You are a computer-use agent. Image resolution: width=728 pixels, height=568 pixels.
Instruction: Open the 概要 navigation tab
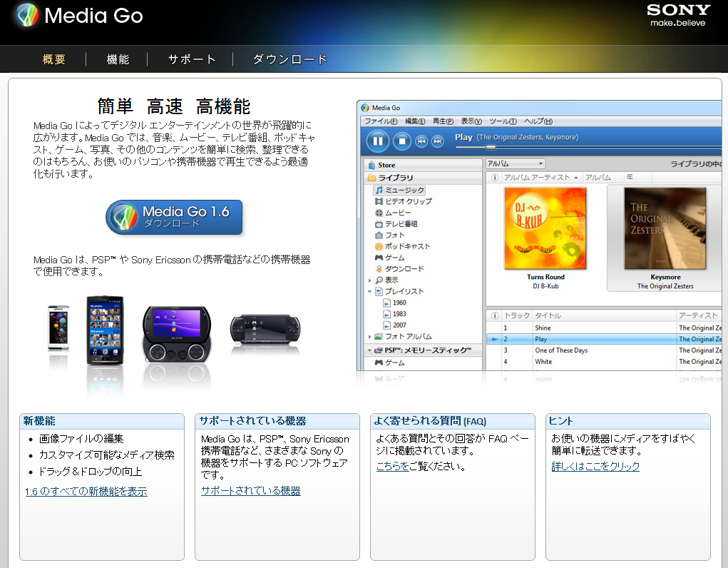(54, 59)
